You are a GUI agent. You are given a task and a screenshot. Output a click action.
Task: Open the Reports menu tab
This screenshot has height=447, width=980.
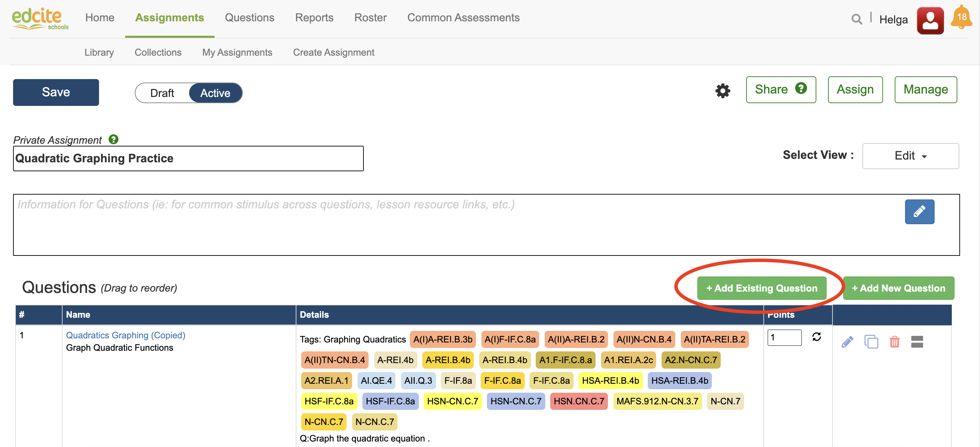[314, 18]
